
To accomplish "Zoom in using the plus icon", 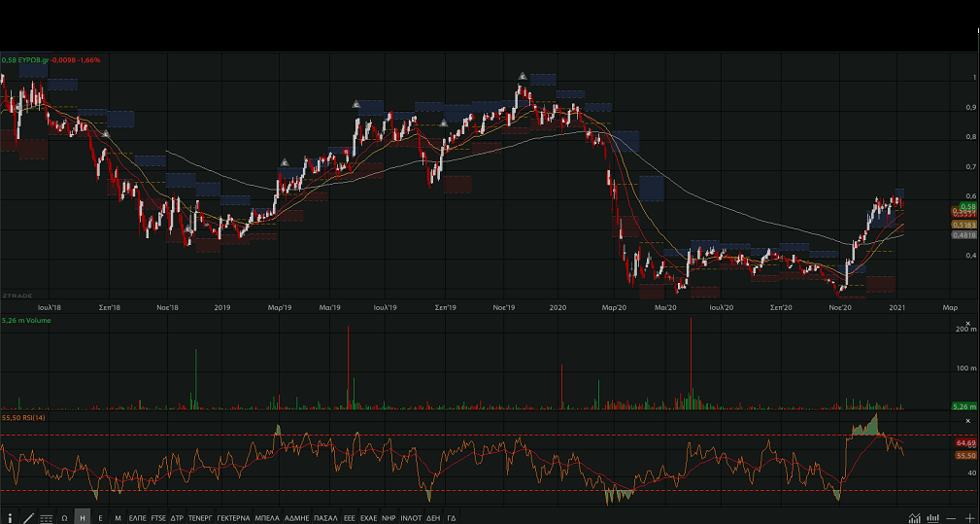I will 968,517.
